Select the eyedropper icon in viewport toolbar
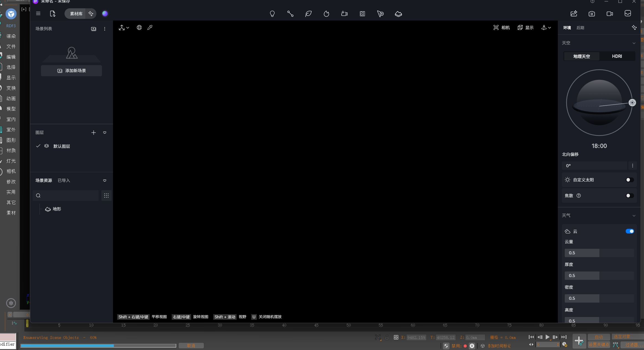 (x=150, y=27)
